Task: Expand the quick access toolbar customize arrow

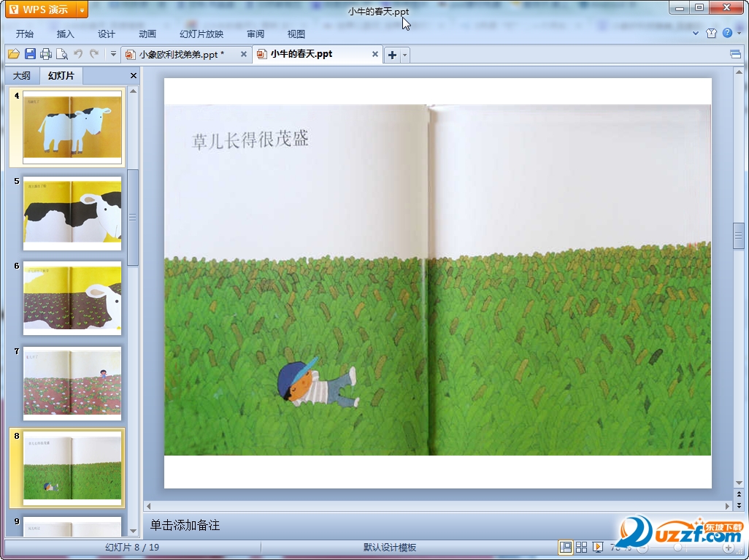Action: click(x=113, y=54)
